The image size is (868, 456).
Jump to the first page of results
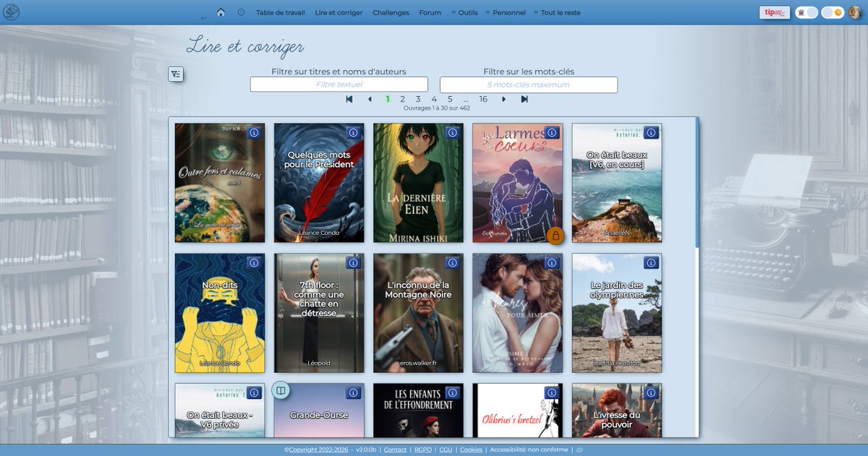tap(349, 99)
